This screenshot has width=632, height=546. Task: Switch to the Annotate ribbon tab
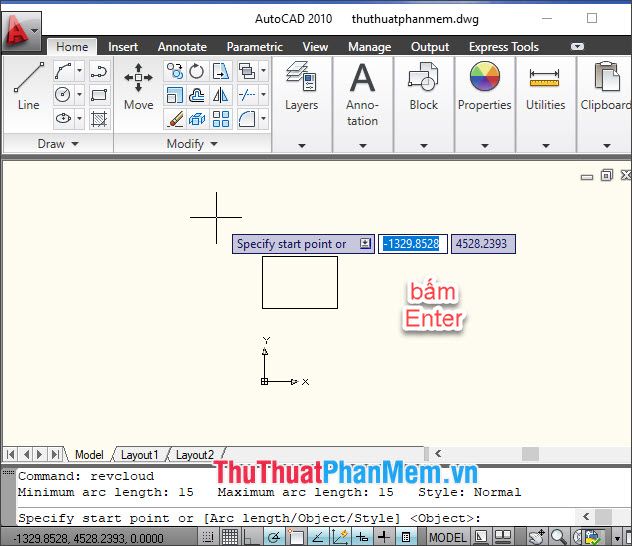[182, 47]
